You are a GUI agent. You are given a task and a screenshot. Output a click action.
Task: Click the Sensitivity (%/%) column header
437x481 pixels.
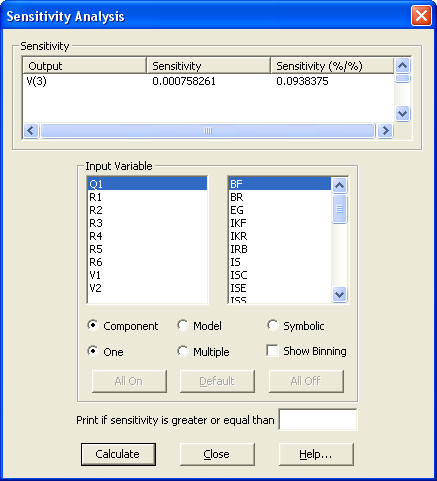(x=332, y=66)
